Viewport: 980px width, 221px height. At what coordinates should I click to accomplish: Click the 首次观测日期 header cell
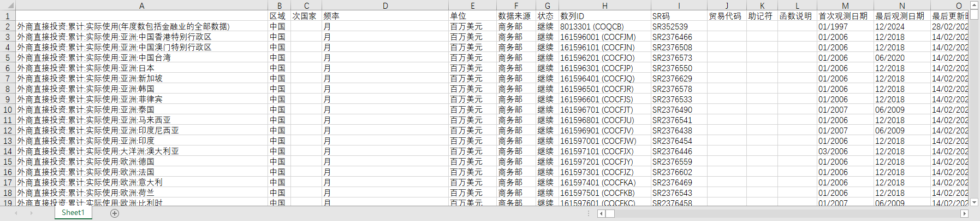[x=845, y=16]
